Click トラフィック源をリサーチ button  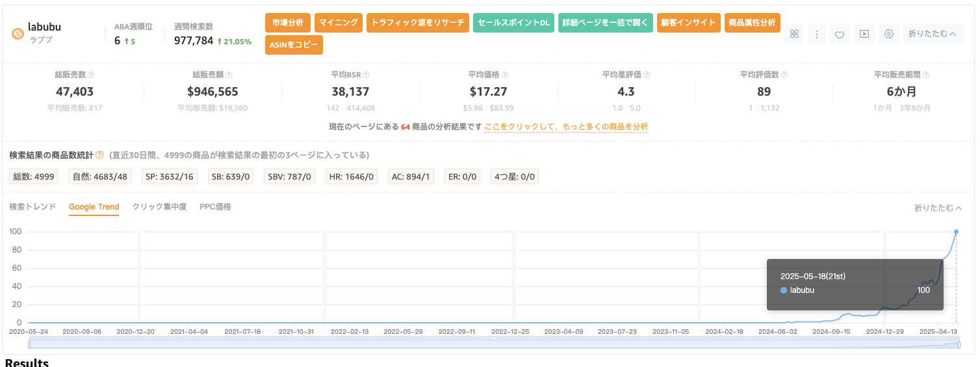[418, 23]
